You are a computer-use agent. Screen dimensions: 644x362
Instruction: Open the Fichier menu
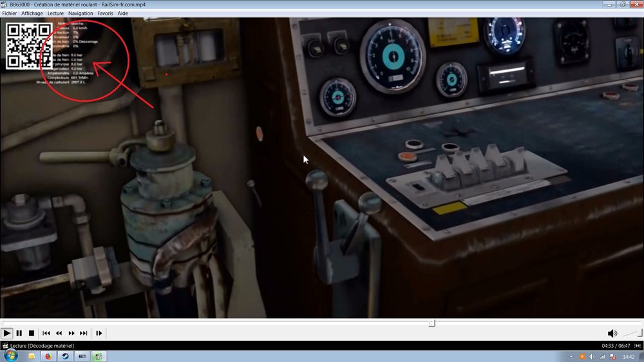point(10,13)
